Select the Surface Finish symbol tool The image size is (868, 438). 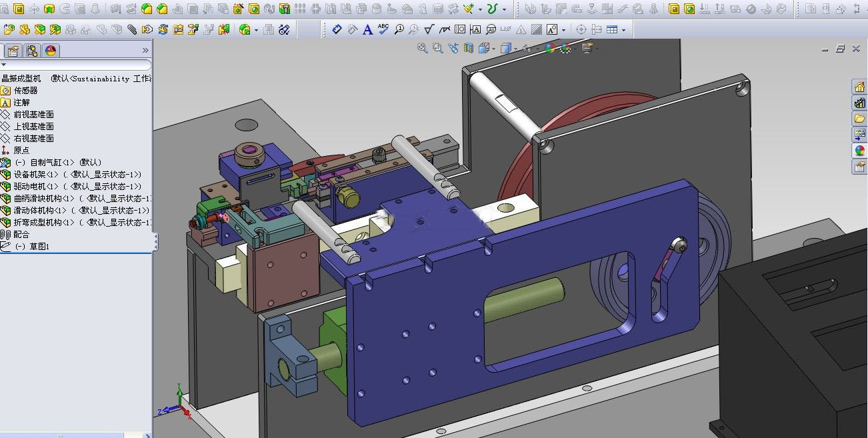(429, 29)
